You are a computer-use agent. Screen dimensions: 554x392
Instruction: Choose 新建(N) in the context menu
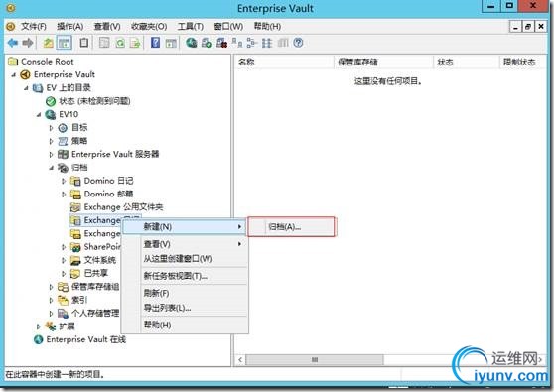point(184,226)
